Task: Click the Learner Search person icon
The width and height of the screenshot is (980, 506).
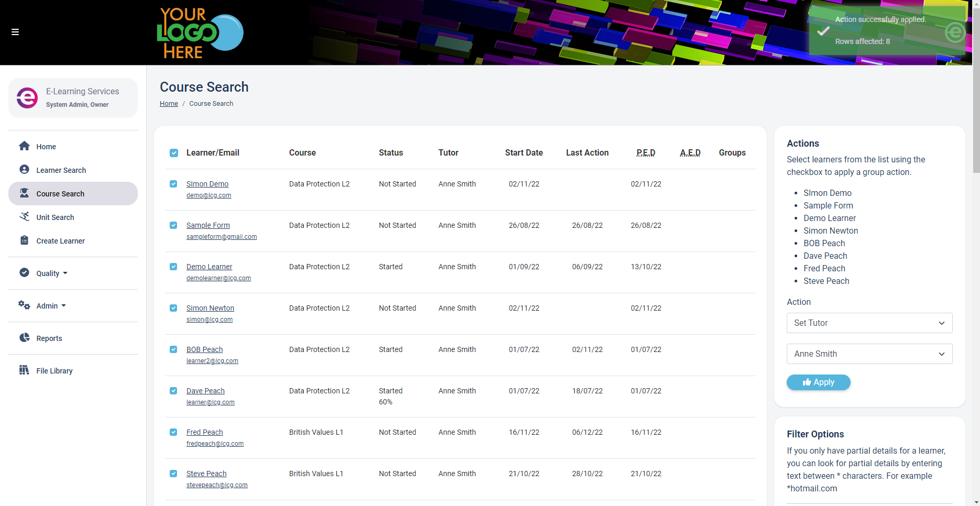Action: [24, 170]
